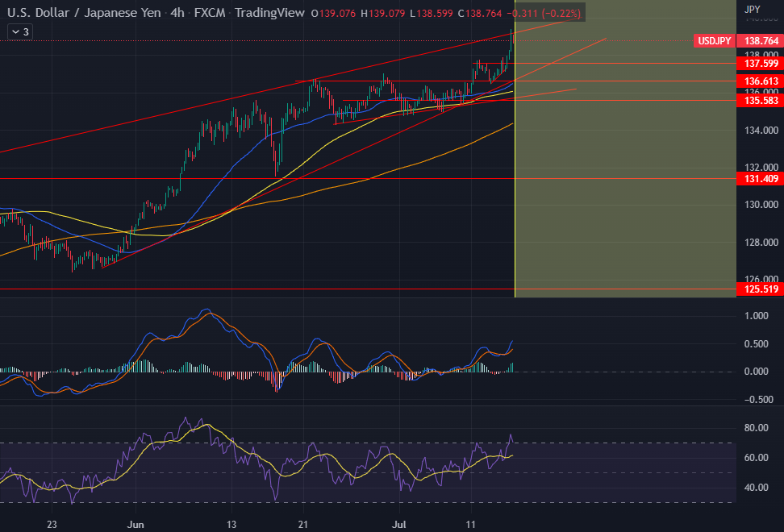This screenshot has width=784, height=532.
Task: Expand the collapsed indicators legend showing 3
Action: pyautogui.click(x=20, y=32)
